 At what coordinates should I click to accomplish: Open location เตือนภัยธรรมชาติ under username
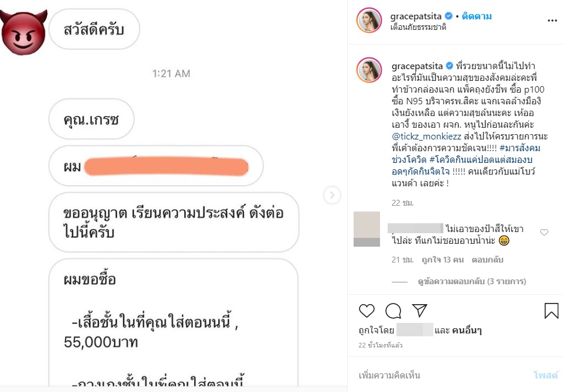coord(418,28)
